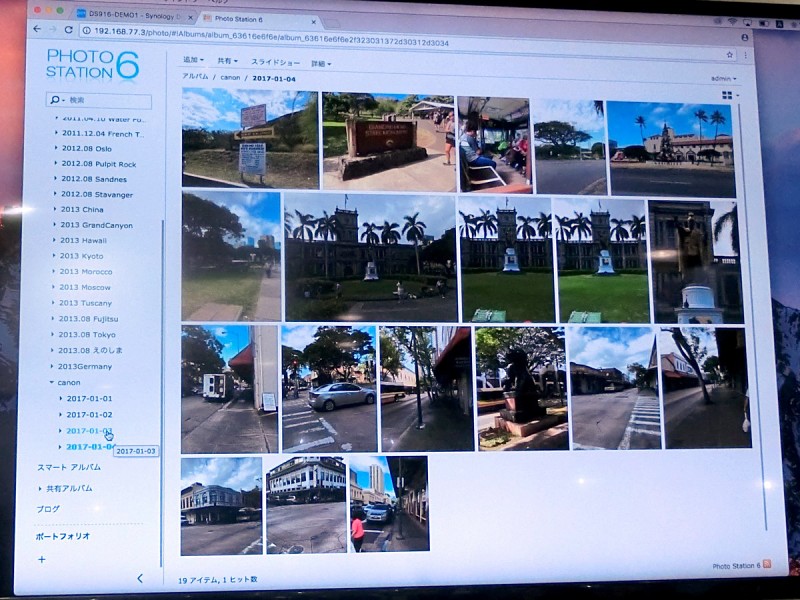Add new item with the plus icon
Image resolution: width=800 pixels, height=600 pixels.
42,559
